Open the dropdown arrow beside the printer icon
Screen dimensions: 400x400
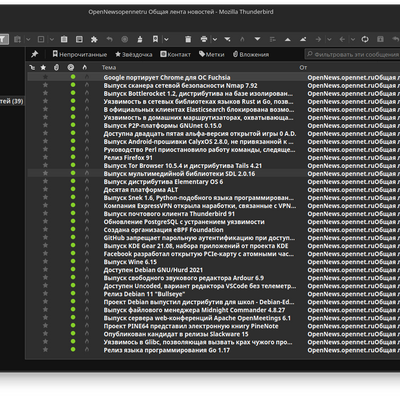pos(215,39)
